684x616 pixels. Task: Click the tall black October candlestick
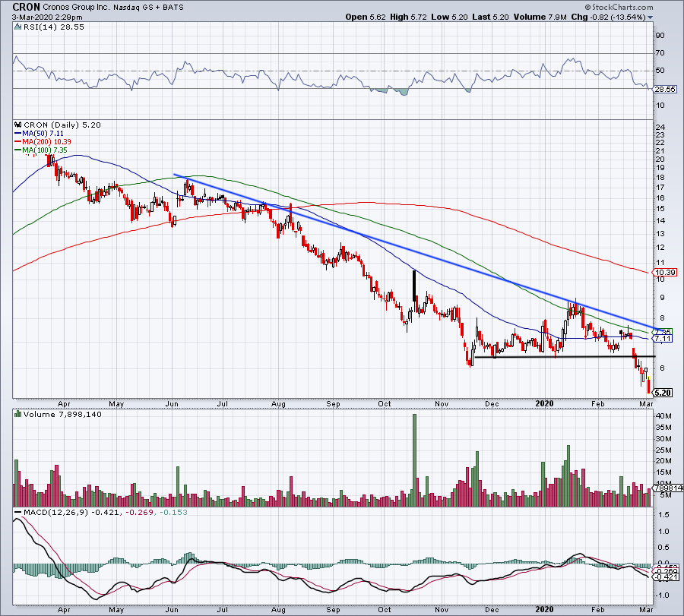pyautogui.click(x=414, y=286)
